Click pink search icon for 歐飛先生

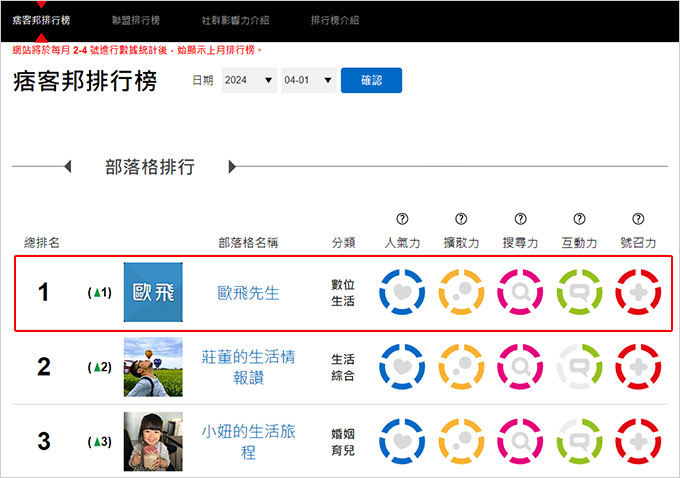[x=520, y=292]
